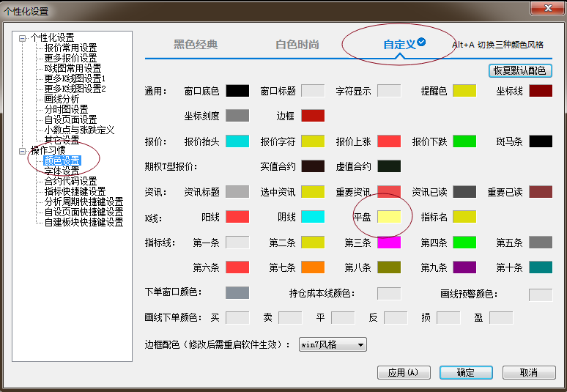Pick the 报价抬头 cyan color swatch
Viewport: 567px width, 392px height.
[x=237, y=141]
